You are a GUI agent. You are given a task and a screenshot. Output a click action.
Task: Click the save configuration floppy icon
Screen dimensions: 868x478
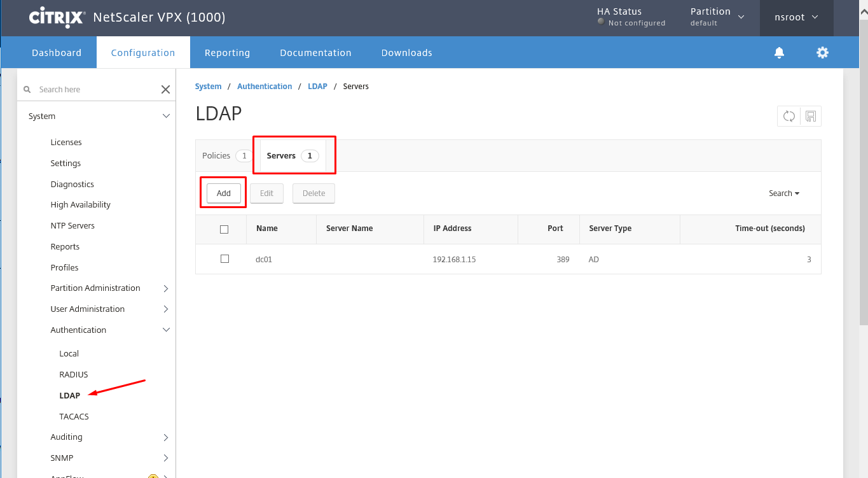[810, 116]
